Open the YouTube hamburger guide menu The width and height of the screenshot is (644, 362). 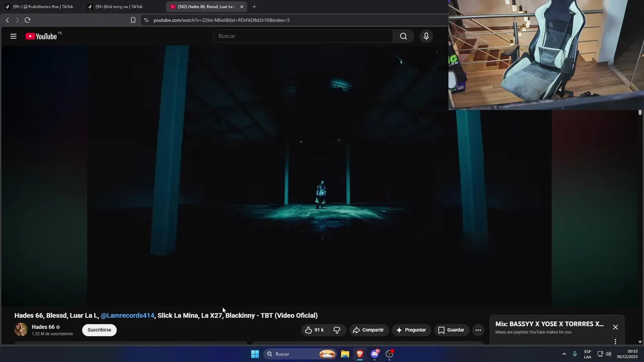coord(14,36)
